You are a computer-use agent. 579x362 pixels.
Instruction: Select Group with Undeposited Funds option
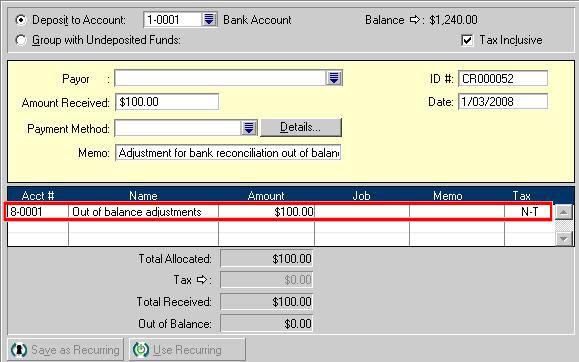click(x=21, y=40)
